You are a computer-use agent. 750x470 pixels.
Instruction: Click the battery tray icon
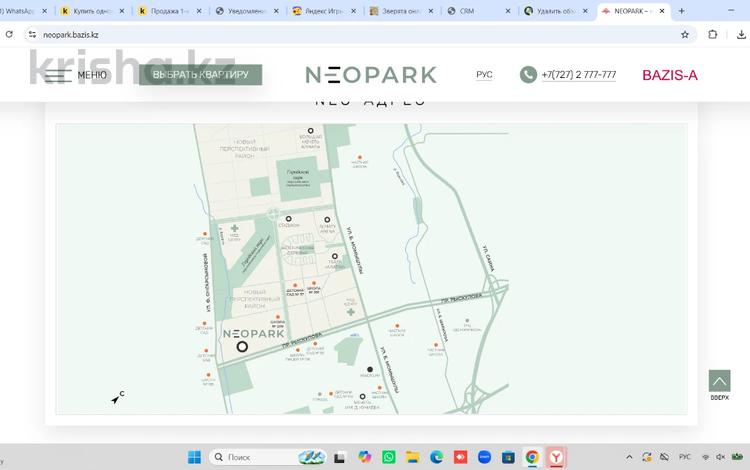click(738, 457)
